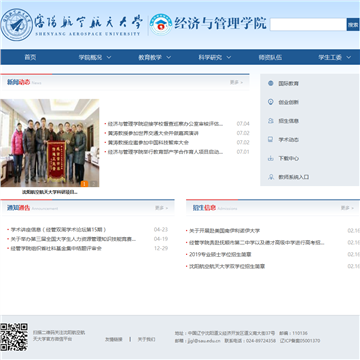This screenshot has width=360, height=360.
Task: Click the 辽ICP备案05001370 record text
Action: point(300,341)
